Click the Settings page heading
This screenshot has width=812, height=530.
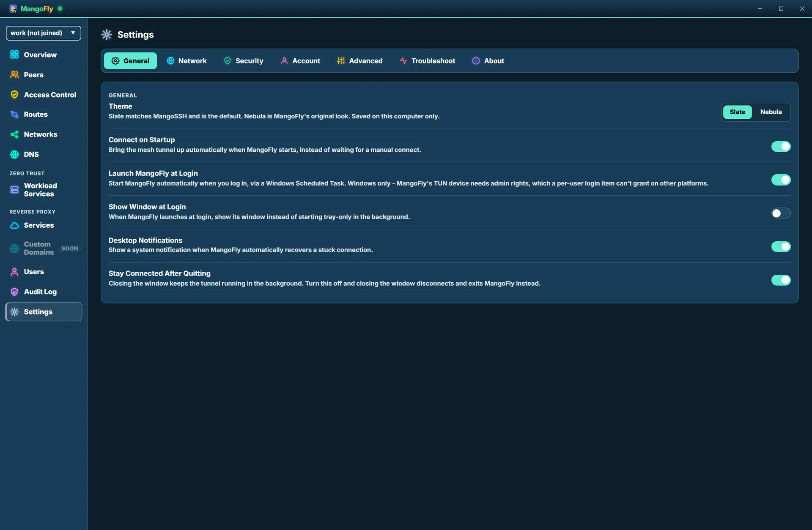[135, 35]
